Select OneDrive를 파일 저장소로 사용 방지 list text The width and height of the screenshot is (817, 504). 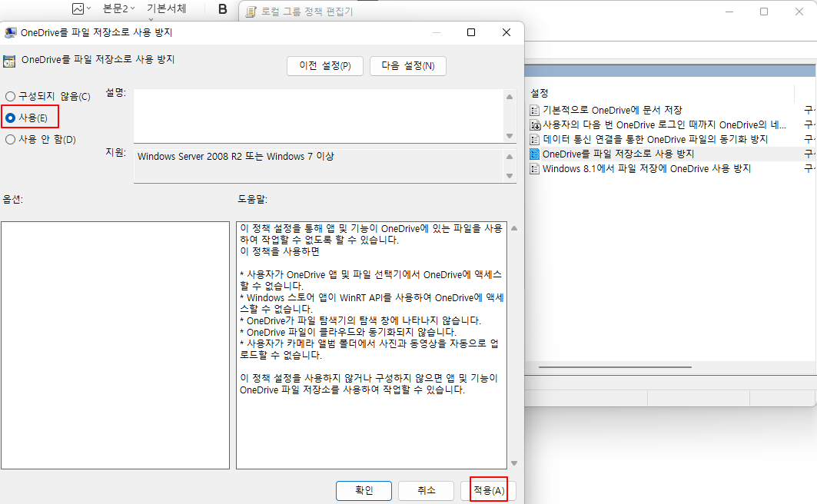point(619,154)
